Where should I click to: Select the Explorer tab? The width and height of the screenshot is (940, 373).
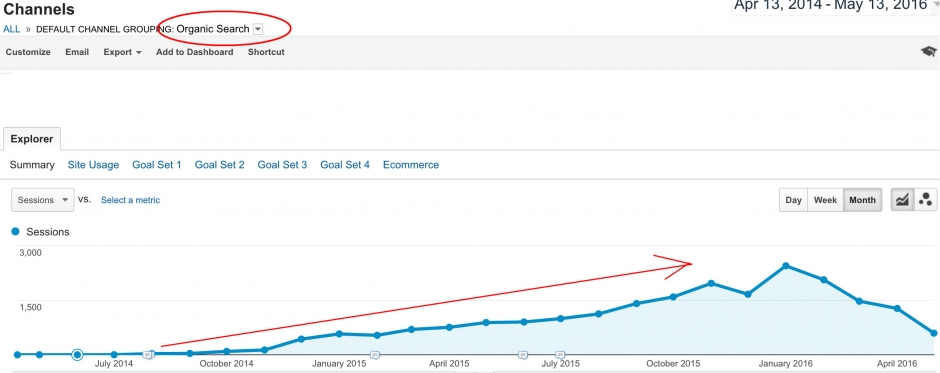32,139
